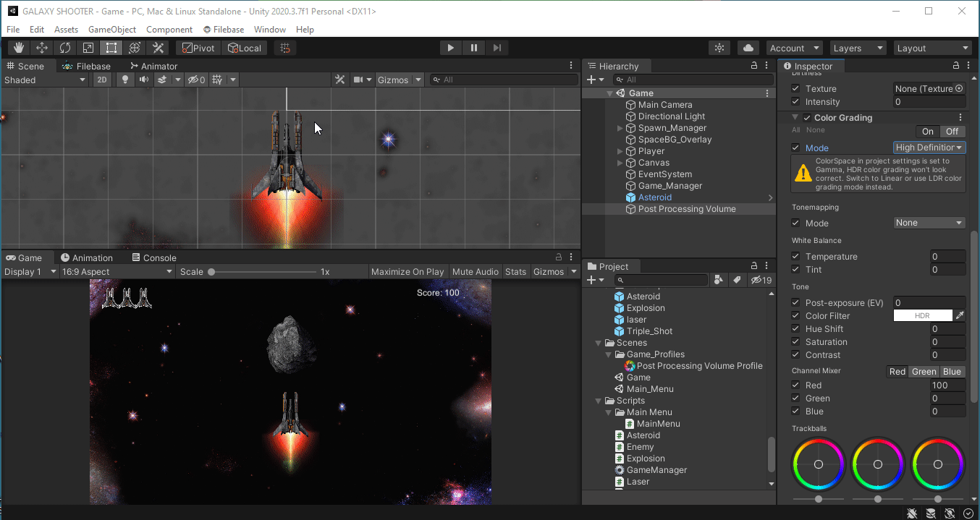The image size is (980, 520).
Task: Toggle Saturation override checkbox
Action: pos(796,341)
